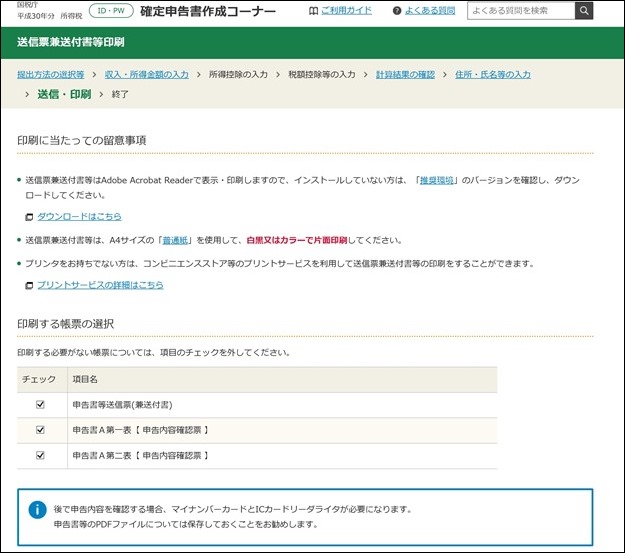Click 申告書A第二表【申告内容確認票】row text
Image resolution: width=625 pixels, height=553 pixels.
(141, 456)
